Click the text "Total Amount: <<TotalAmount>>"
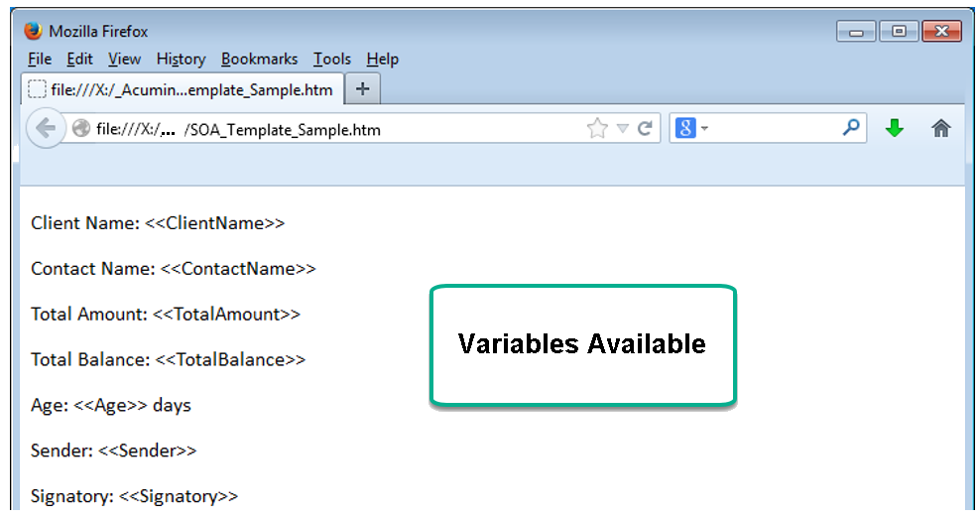Screen dimensions: 980x518 tap(166, 314)
